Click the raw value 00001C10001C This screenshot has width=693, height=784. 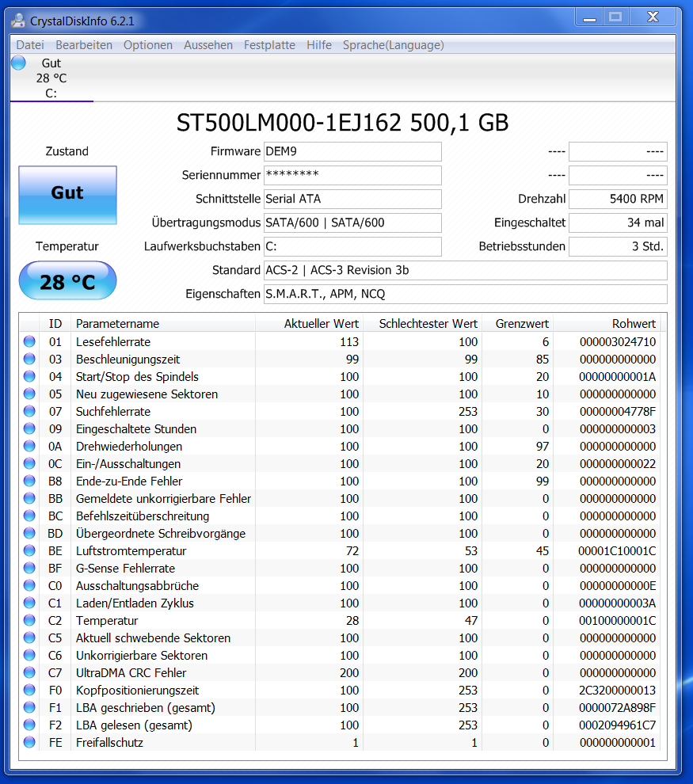click(617, 551)
